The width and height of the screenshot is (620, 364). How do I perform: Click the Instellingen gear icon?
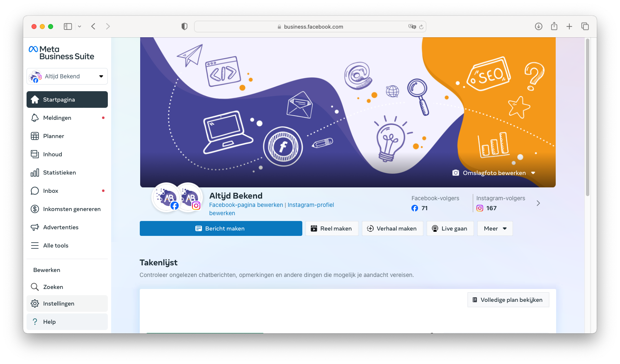(35, 303)
